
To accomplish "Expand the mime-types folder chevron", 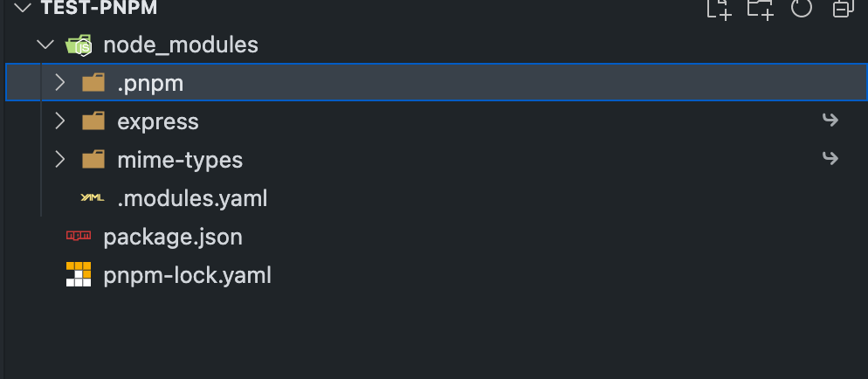I will pyautogui.click(x=59, y=159).
